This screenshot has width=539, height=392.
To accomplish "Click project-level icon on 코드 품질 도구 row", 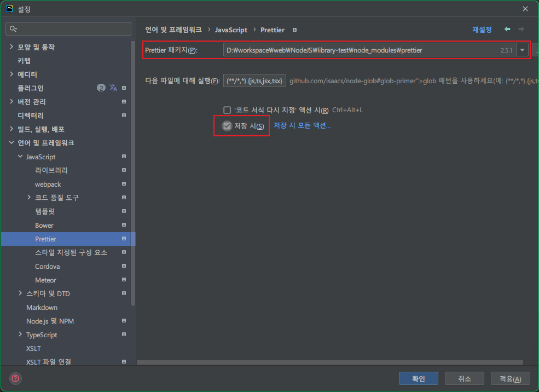I will click(124, 198).
